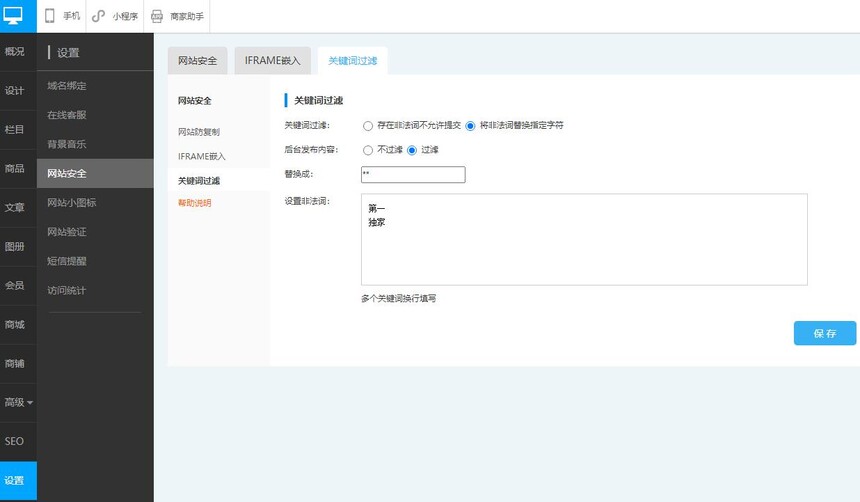Select 网站防复制 in the submenu
This screenshot has width=860, height=502.
click(x=198, y=132)
